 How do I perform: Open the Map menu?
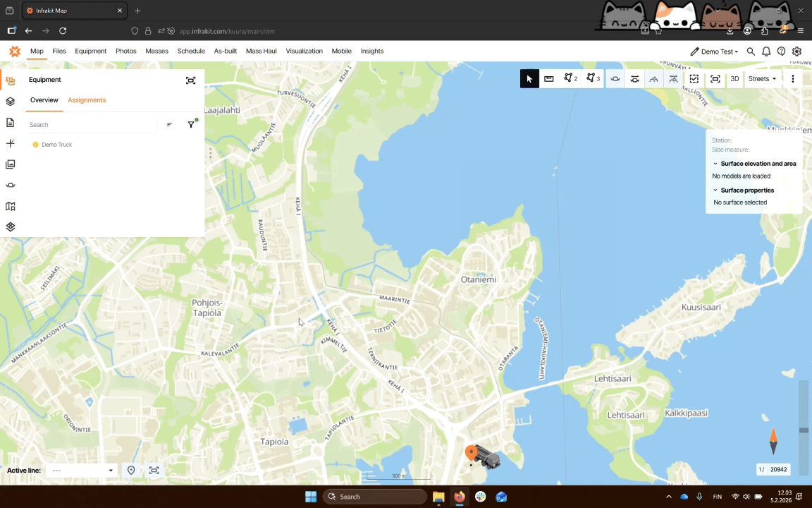[37, 51]
